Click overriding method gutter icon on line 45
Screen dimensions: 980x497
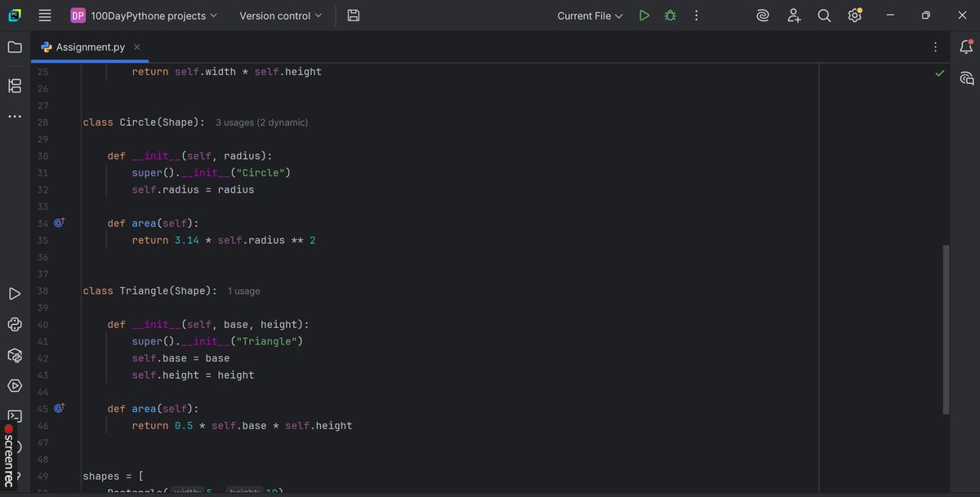[59, 408]
